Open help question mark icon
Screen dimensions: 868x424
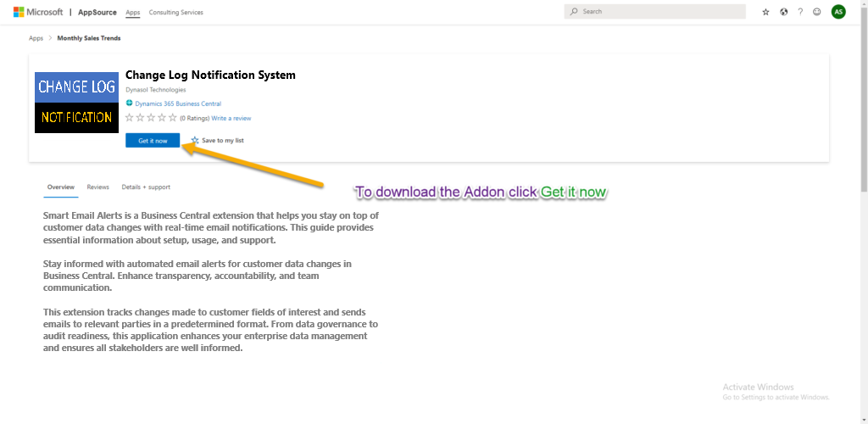point(800,12)
